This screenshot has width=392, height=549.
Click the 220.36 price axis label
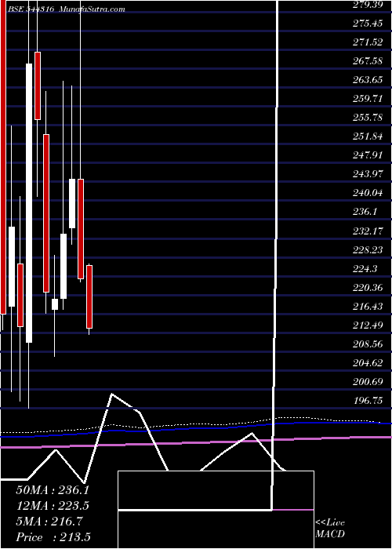pos(368,288)
